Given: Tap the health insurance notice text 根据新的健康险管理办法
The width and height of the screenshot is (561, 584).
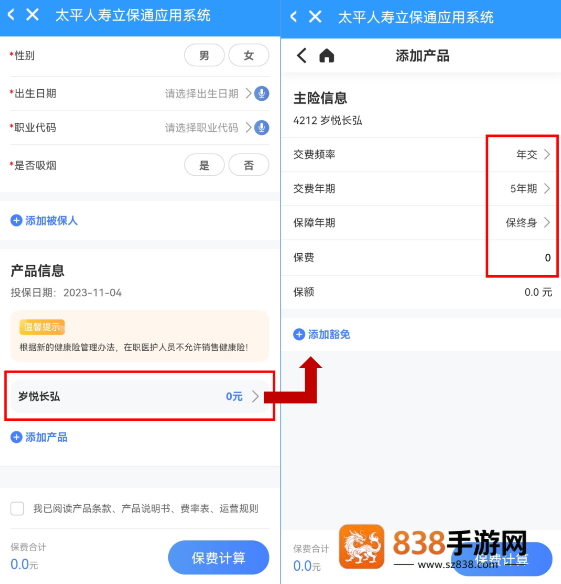Looking at the screenshot, I should click(x=134, y=347).
